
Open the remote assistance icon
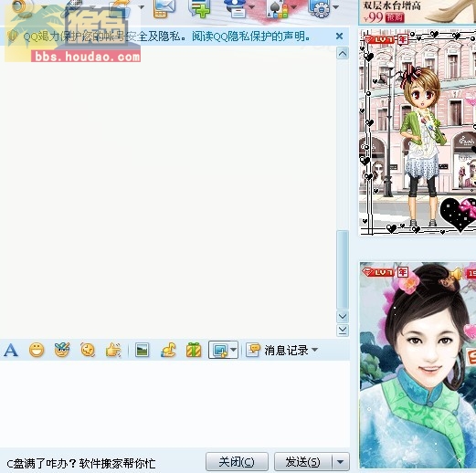[x=236, y=8]
